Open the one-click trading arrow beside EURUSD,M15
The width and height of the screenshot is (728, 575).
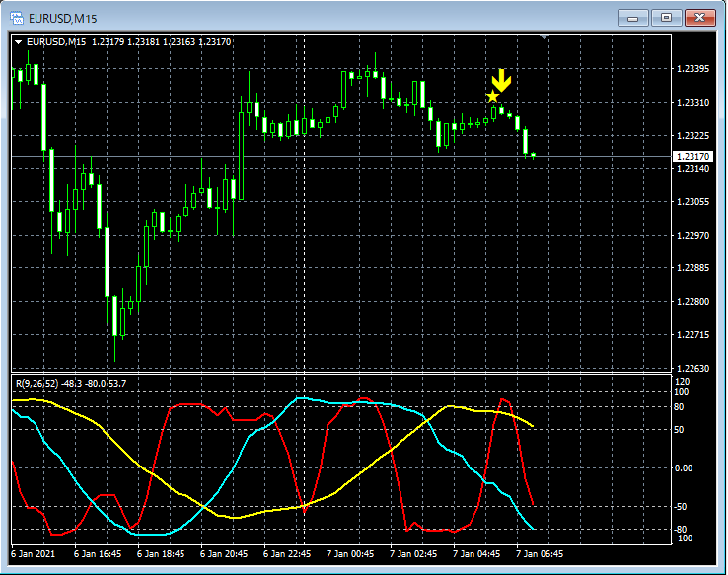point(18,41)
